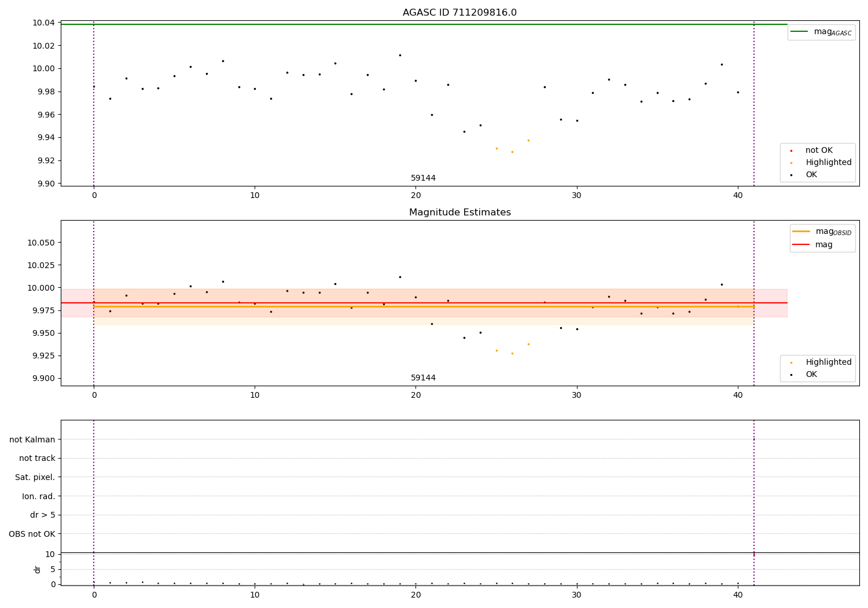The height and width of the screenshot is (608, 868).
Task: Select the red "mag" legend entry
Action: pyautogui.click(x=812, y=245)
